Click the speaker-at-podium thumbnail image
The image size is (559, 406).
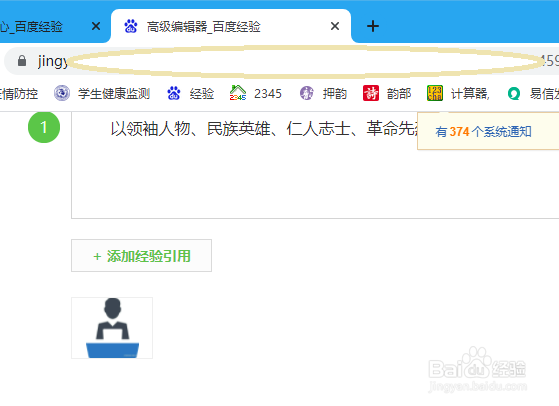112,328
